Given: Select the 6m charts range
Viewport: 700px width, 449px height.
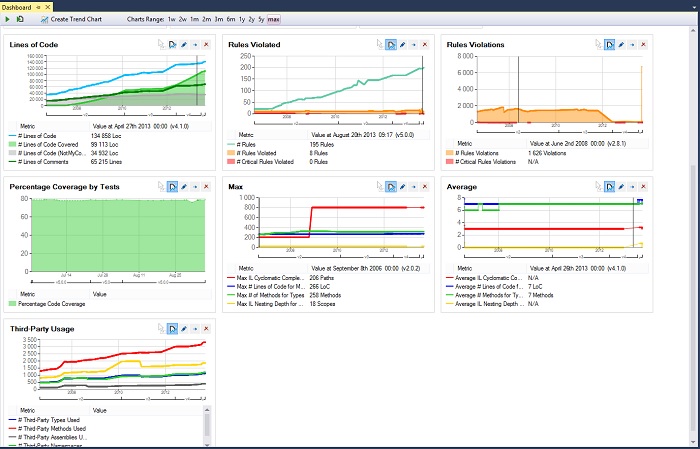Looking at the screenshot, I should (231, 19).
